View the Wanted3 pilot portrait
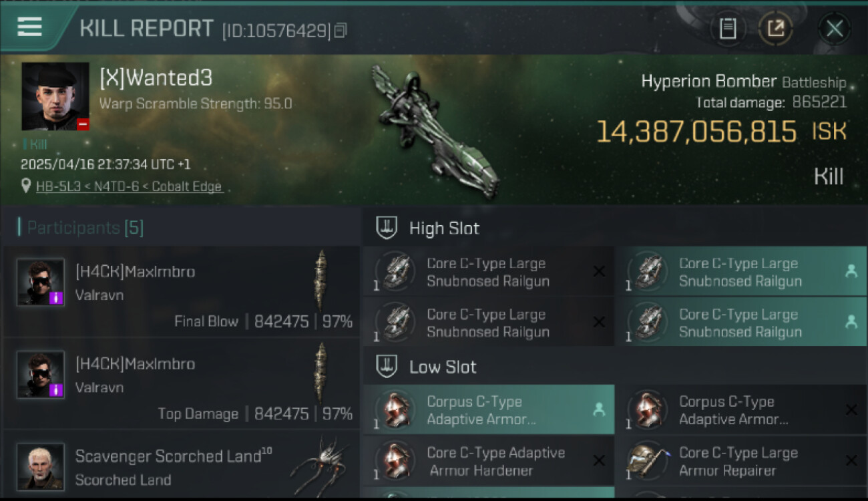This screenshot has width=868, height=501. point(55,96)
